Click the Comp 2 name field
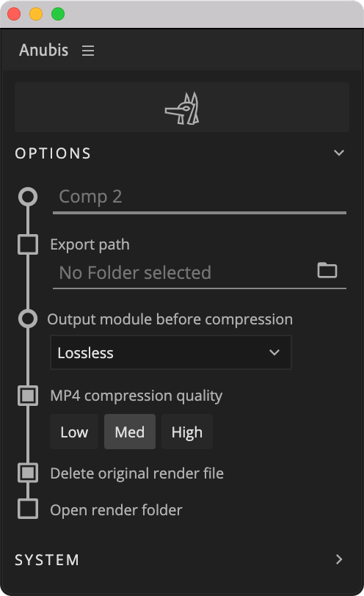Screen dimensions: 364x596 [200, 199]
